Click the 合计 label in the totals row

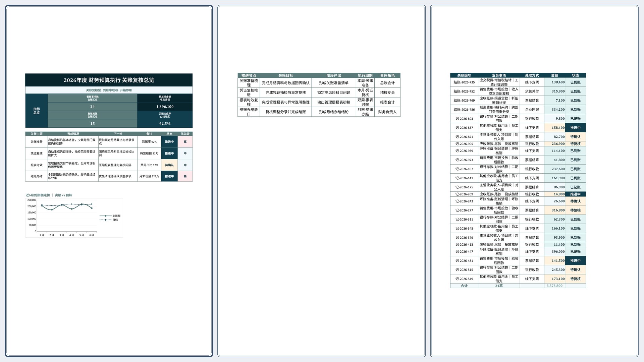(x=464, y=286)
